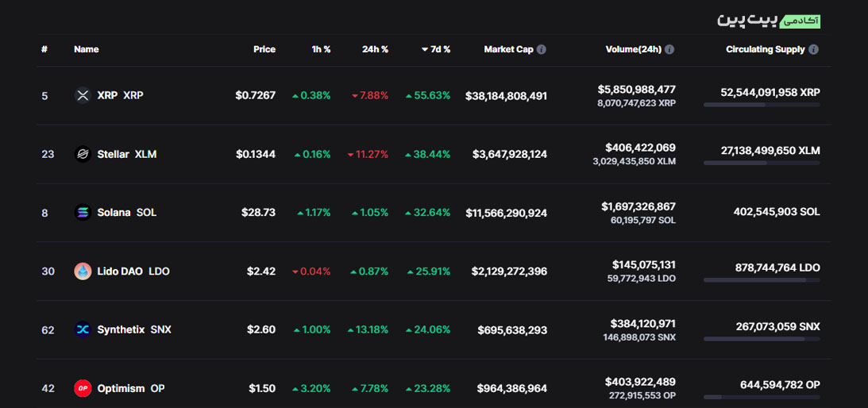Click the Market Cap info icon
Screen dimensions: 868x408
542,49
